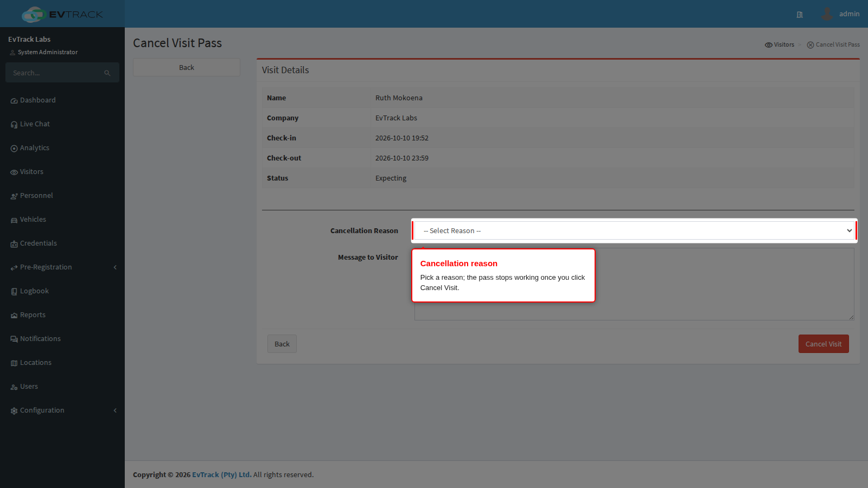Click the 'System Administrator' role label
This screenshot has height=488, width=868.
point(48,52)
